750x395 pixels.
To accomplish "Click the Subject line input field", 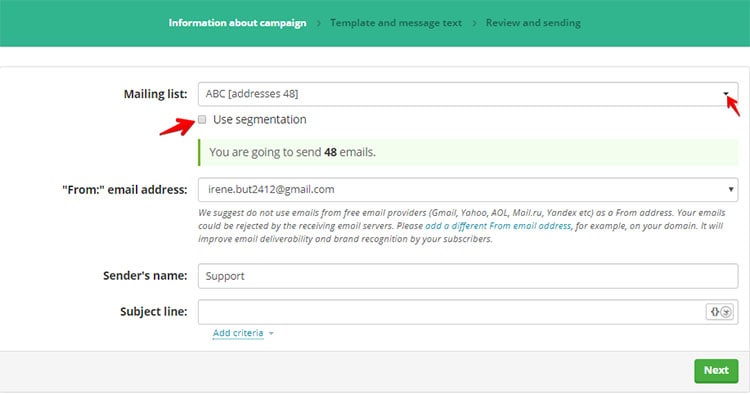I will click(468, 312).
